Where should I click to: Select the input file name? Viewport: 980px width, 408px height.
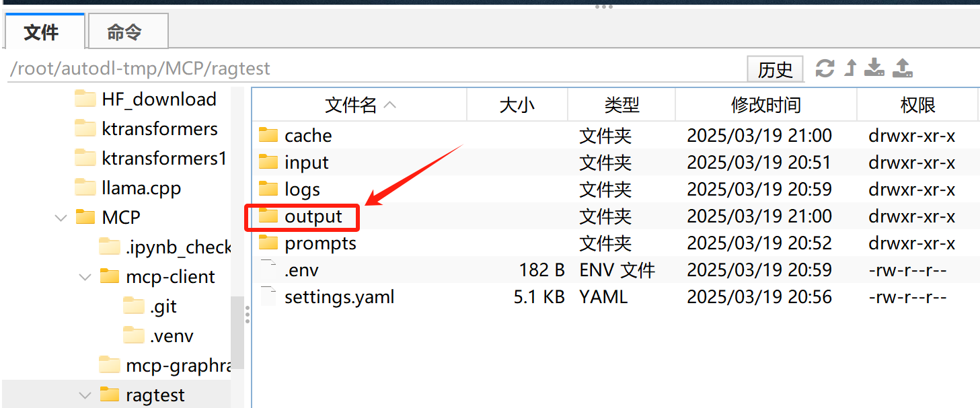click(x=307, y=163)
